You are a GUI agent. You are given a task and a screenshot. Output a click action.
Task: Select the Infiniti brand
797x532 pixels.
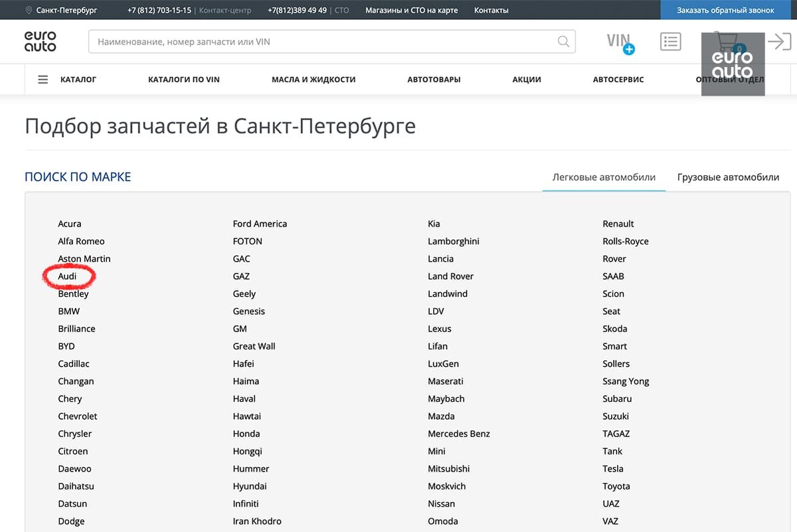246,503
